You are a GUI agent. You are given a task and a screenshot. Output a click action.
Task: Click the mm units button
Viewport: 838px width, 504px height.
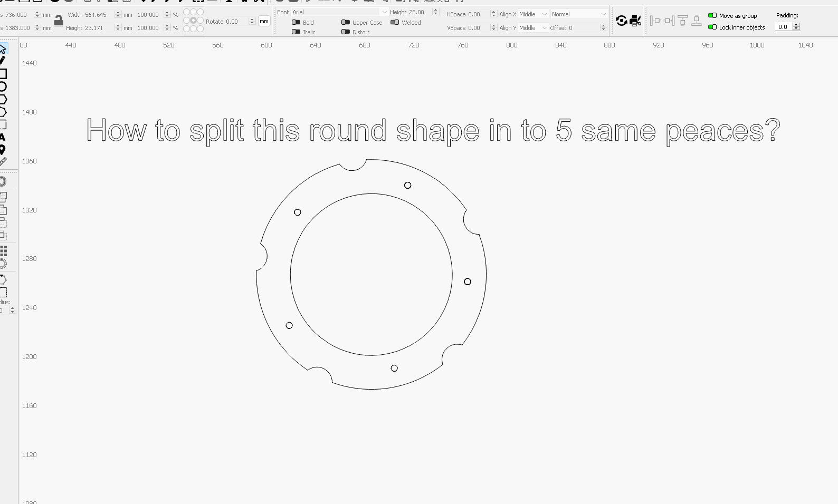click(x=264, y=22)
